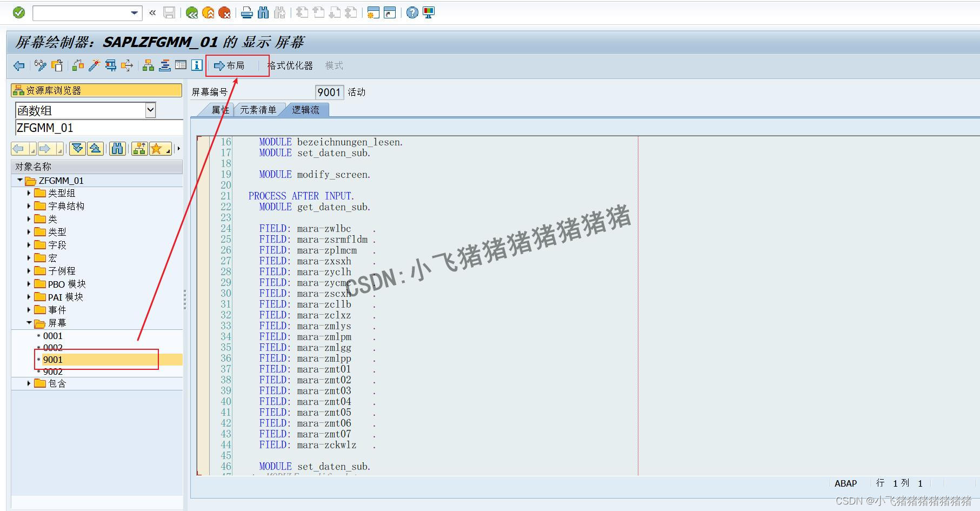
Task: Click the Customize Local Layout monitor icon
Action: [429, 12]
